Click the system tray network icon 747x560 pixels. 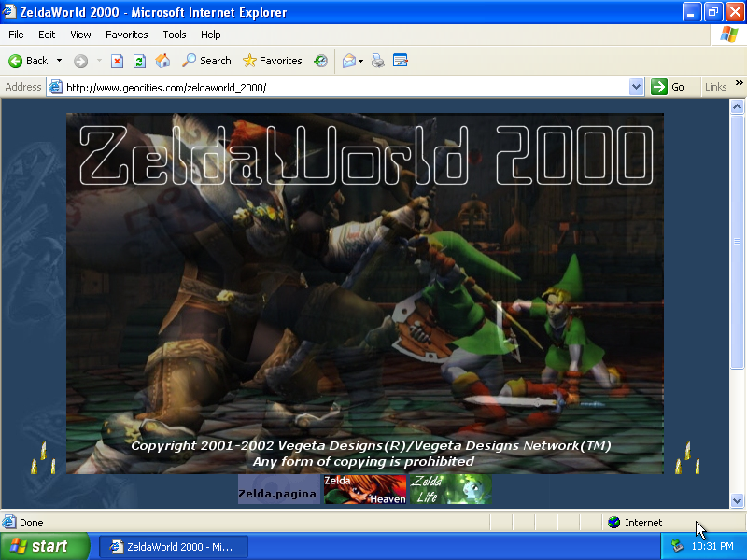(x=677, y=546)
